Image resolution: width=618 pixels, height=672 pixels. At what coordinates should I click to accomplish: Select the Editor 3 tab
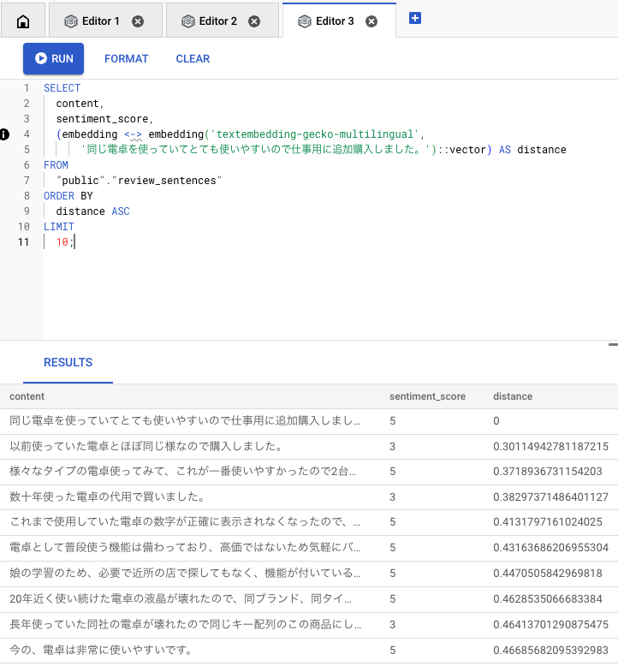(339, 21)
